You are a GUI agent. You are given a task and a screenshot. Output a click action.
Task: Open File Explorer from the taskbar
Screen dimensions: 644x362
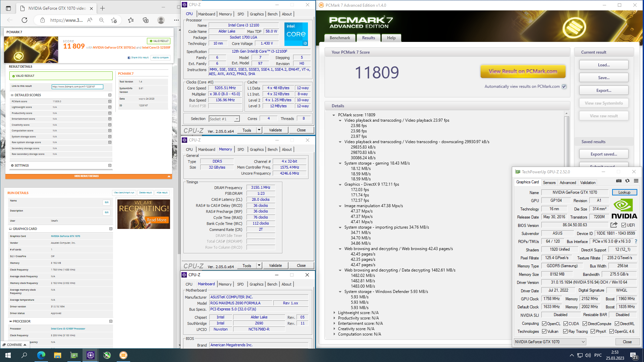tap(57, 355)
